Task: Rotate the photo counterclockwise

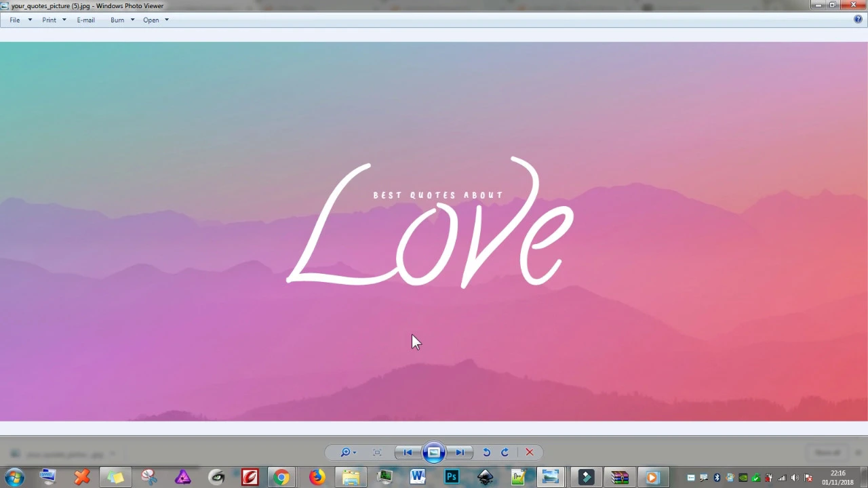Action: (x=486, y=453)
